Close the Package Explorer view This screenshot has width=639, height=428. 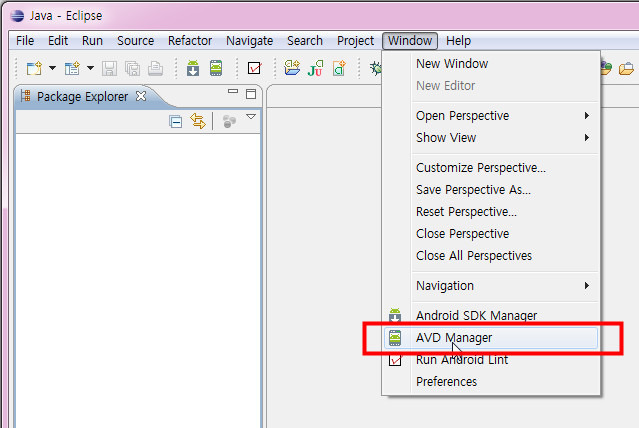[x=141, y=96]
